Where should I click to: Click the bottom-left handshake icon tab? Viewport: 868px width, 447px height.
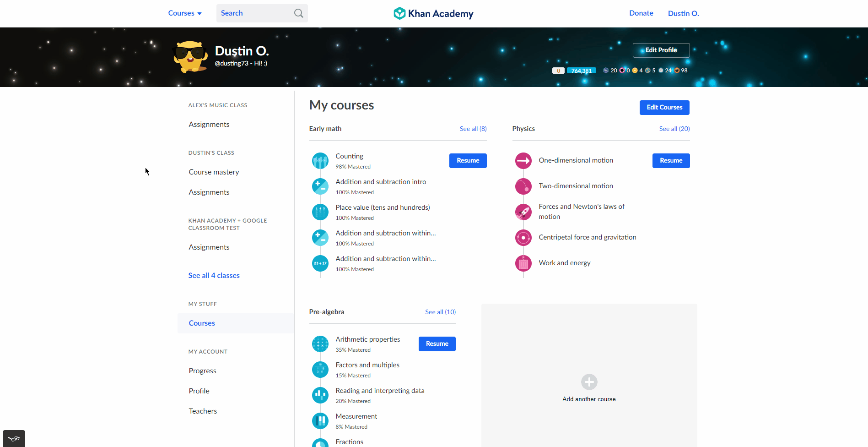14,439
